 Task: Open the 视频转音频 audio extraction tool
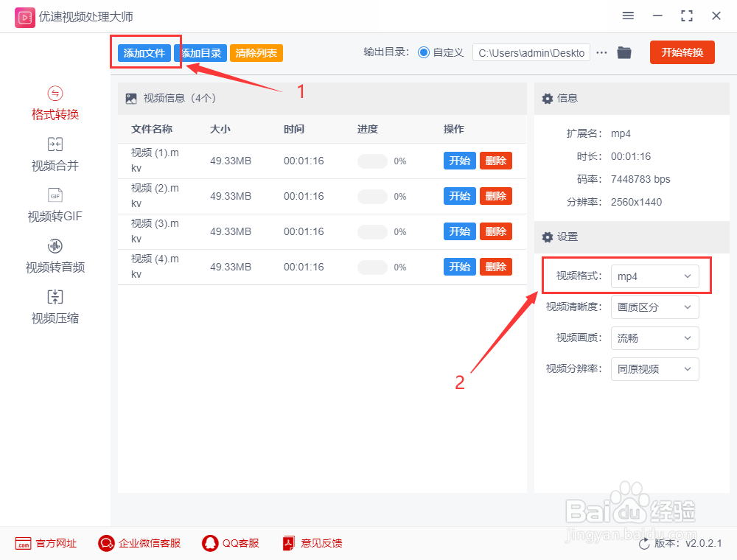tap(55, 255)
